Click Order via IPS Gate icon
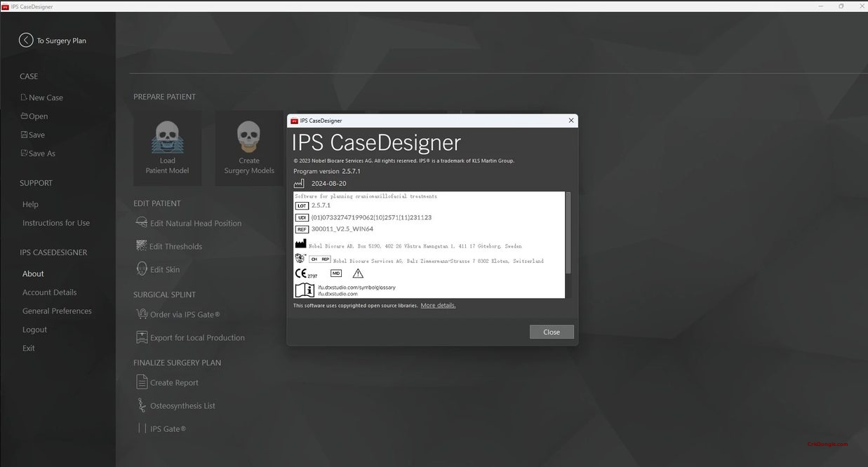 (142, 314)
